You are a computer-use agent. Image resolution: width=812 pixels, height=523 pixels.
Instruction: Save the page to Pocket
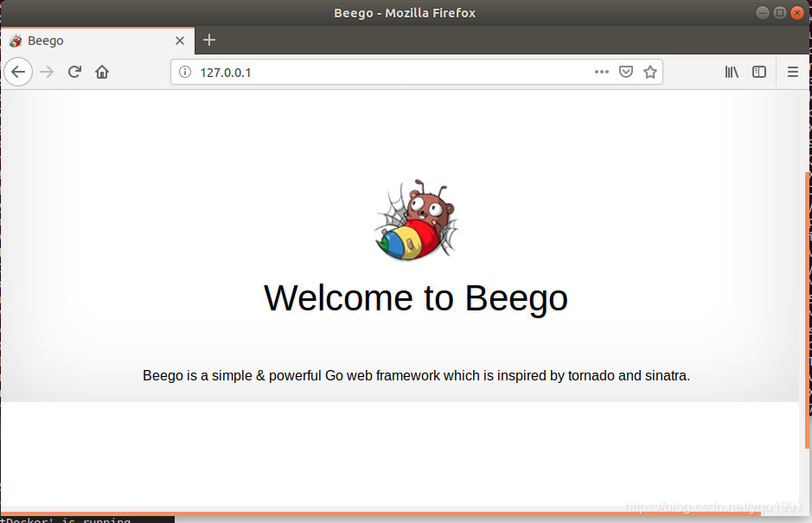pos(626,72)
